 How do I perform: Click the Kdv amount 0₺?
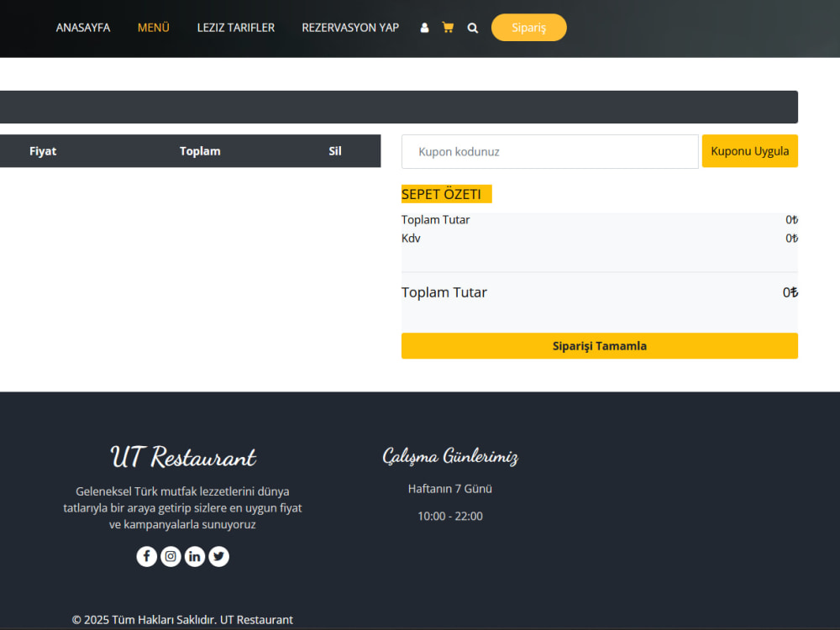tap(791, 239)
